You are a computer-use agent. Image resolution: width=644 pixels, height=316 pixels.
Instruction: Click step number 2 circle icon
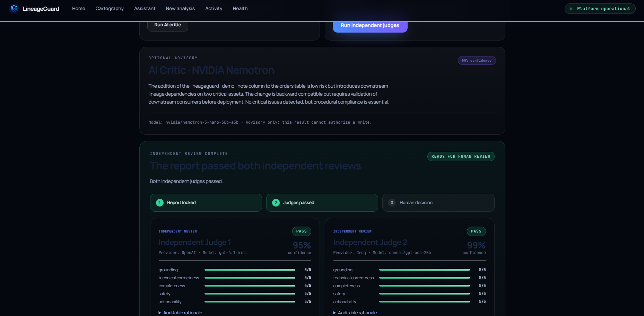coord(276,203)
